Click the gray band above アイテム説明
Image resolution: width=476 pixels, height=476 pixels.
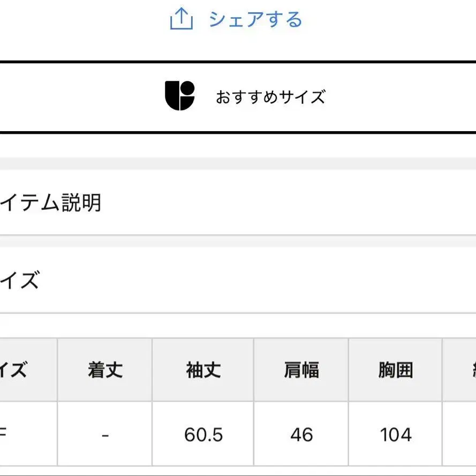[x=238, y=163]
